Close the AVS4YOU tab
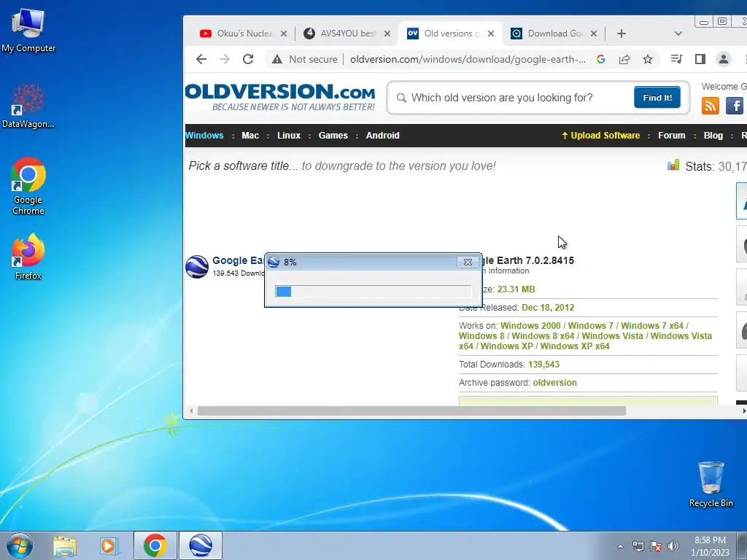The height and width of the screenshot is (560, 747). click(x=387, y=34)
